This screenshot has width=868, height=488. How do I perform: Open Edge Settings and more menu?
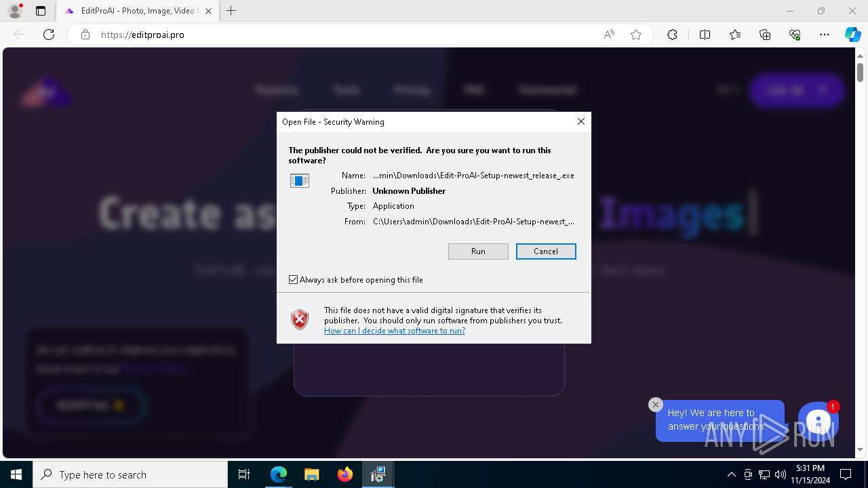[x=825, y=35]
